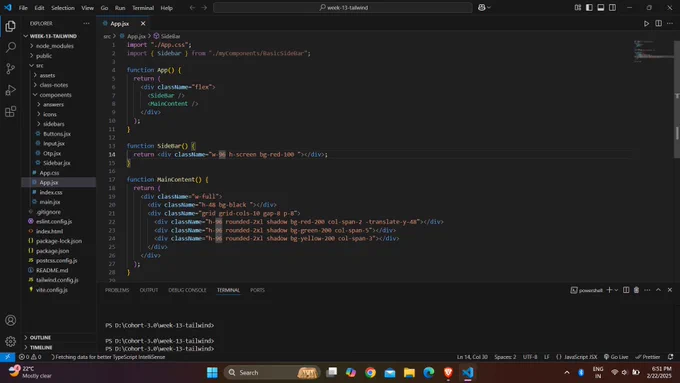Click Spaces: 2 indentation setting

pos(505,357)
